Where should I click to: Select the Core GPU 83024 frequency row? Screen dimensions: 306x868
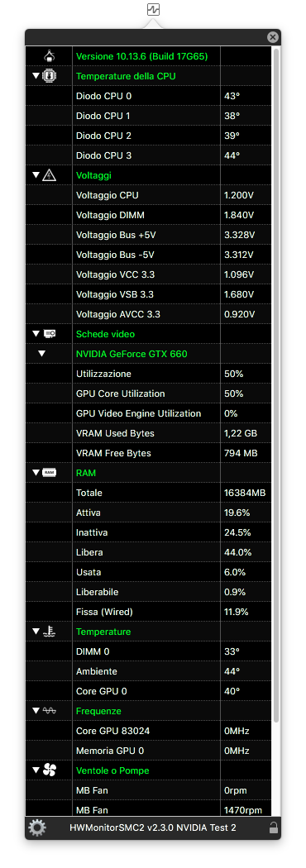[149, 732]
